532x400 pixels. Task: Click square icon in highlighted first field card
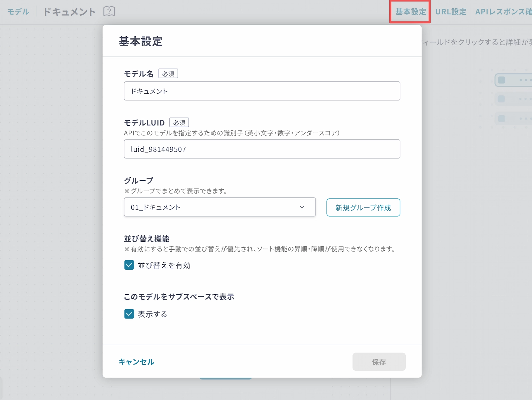coord(501,80)
